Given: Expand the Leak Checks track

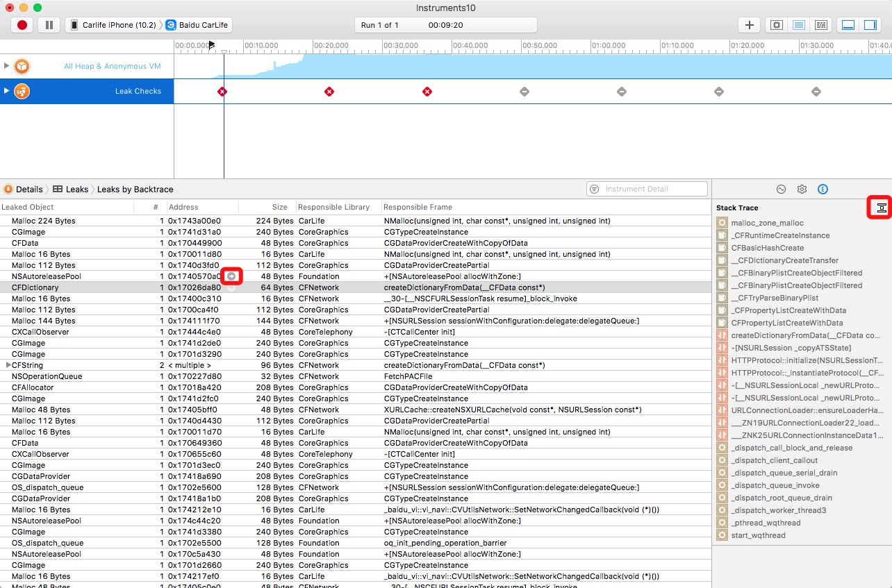Looking at the screenshot, I should click(x=7, y=91).
